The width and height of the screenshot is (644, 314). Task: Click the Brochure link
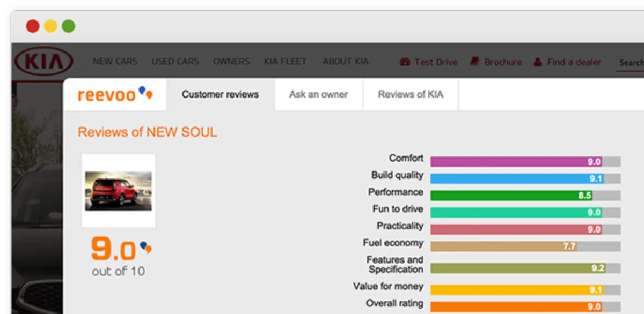[x=503, y=62]
